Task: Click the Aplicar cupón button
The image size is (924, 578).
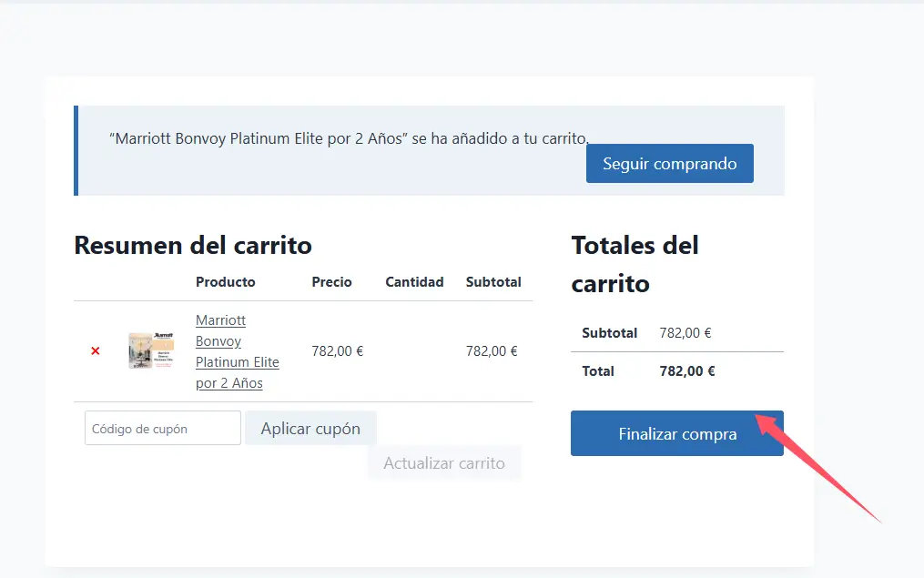Action: pyautogui.click(x=310, y=428)
